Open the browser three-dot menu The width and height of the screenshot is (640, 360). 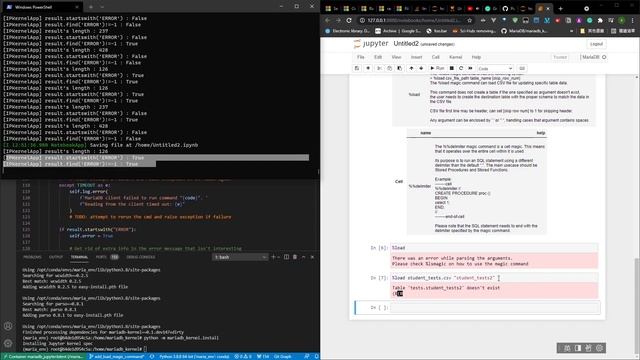pos(632,20)
